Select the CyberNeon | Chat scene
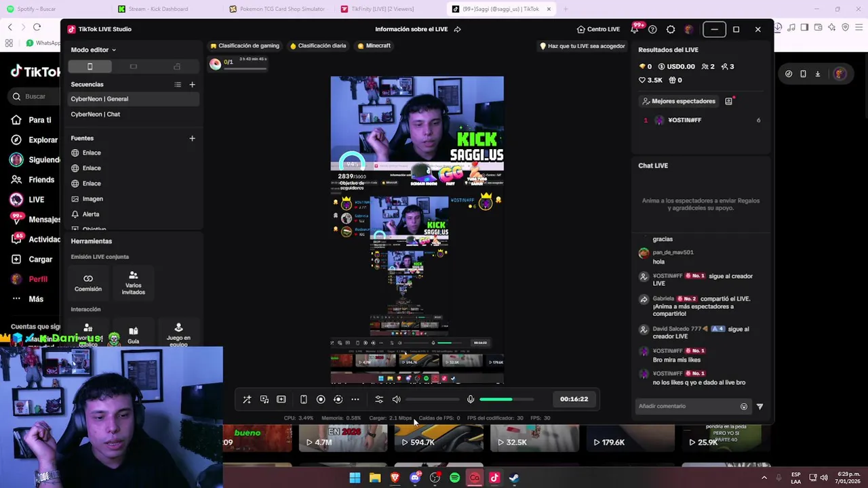 [x=134, y=114]
